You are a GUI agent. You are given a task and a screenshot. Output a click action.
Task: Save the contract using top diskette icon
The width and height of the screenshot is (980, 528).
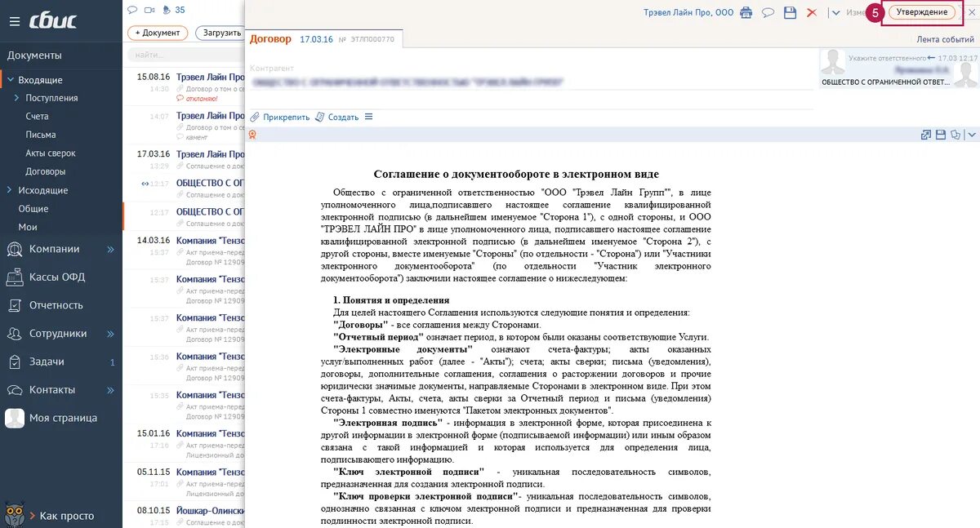click(790, 12)
